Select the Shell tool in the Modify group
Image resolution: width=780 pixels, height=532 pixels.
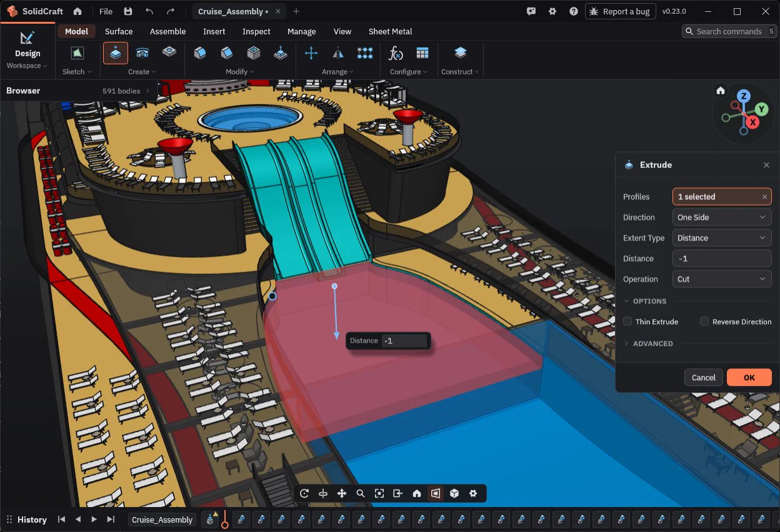pos(253,53)
